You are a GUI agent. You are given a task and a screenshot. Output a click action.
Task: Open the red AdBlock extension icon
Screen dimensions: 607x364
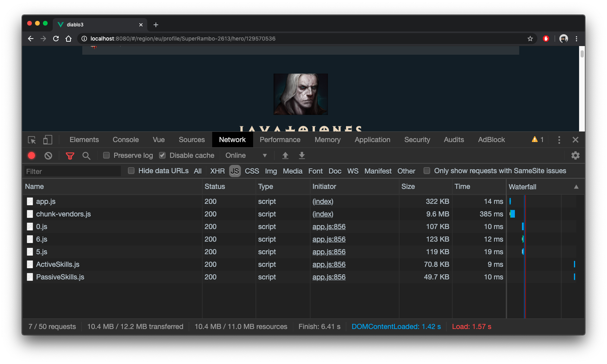pyautogui.click(x=546, y=39)
